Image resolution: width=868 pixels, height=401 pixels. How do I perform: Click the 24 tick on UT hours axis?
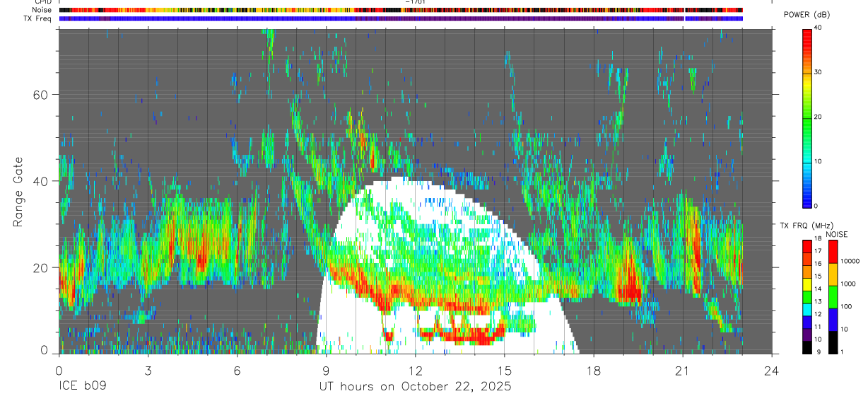click(x=772, y=370)
